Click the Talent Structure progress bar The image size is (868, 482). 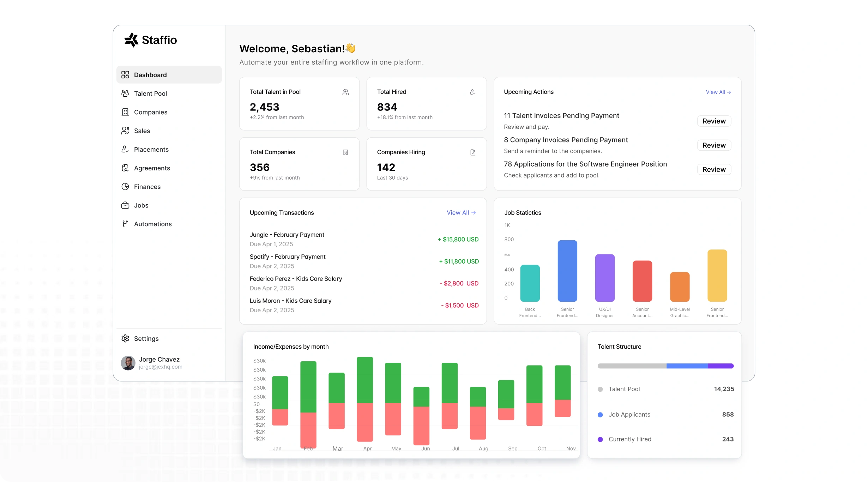665,366
